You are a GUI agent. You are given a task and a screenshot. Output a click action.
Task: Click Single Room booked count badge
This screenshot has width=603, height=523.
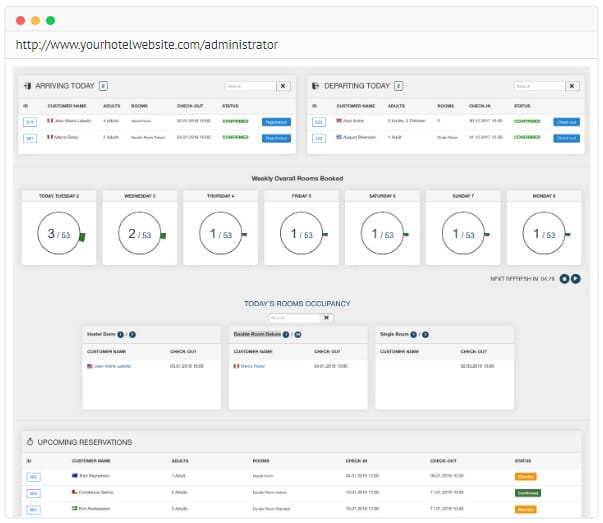(x=413, y=335)
